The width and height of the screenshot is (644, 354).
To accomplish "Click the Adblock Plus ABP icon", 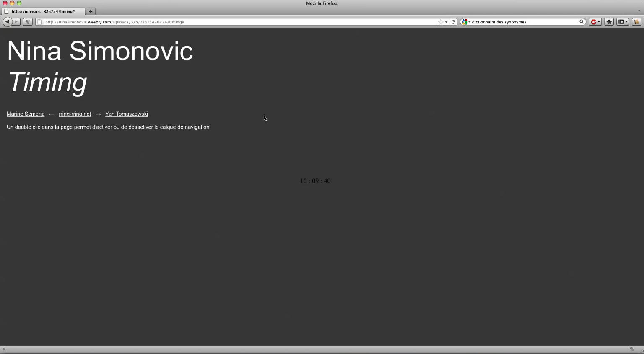I will click(x=593, y=22).
